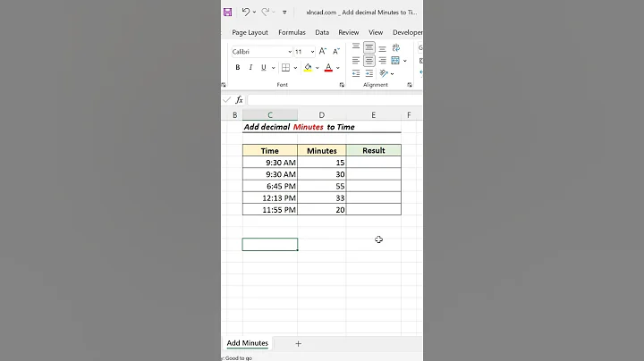The image size is (644, 361).
Task: Click Decrease Indent icon
Action: click(356, 73)
